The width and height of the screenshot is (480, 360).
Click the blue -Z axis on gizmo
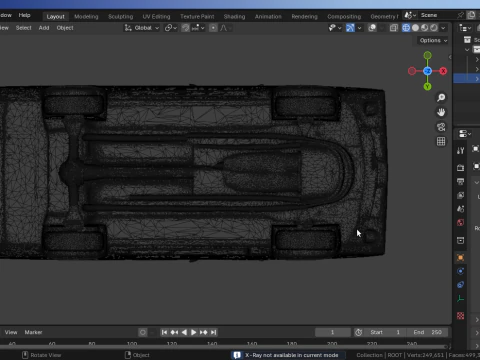pos(427,71)
